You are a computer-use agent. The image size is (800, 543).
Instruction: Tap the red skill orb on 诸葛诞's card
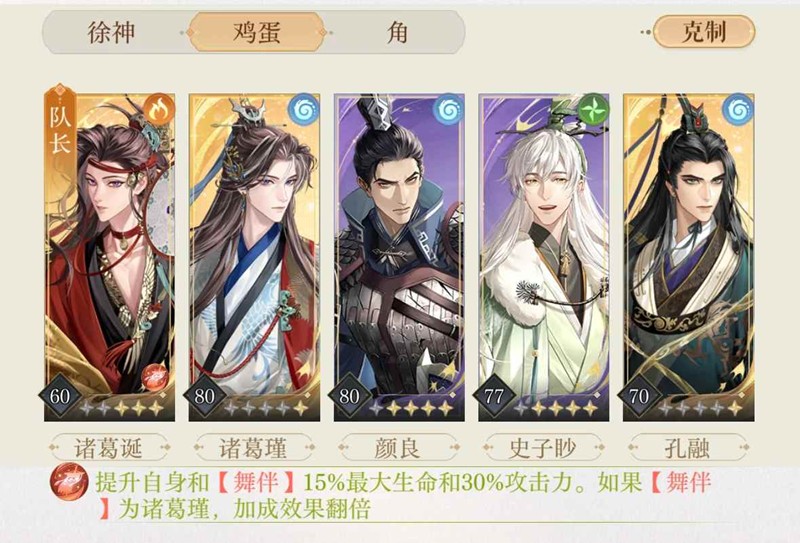click(x=155, y=378)
